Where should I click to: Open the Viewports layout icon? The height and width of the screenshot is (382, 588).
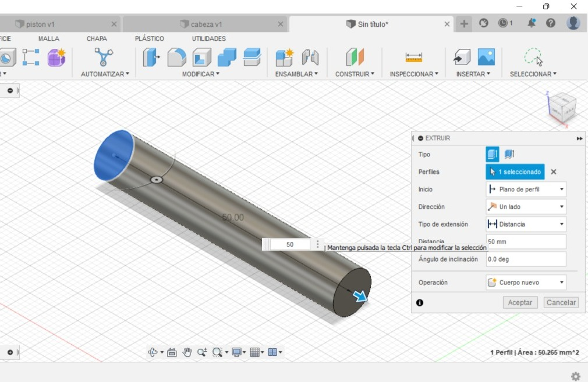272,352
